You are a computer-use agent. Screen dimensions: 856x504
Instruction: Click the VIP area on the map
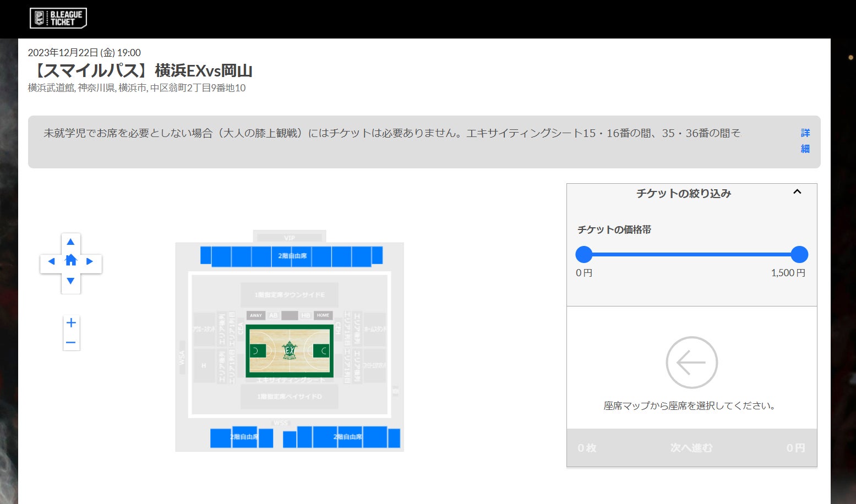coord(290,238)
